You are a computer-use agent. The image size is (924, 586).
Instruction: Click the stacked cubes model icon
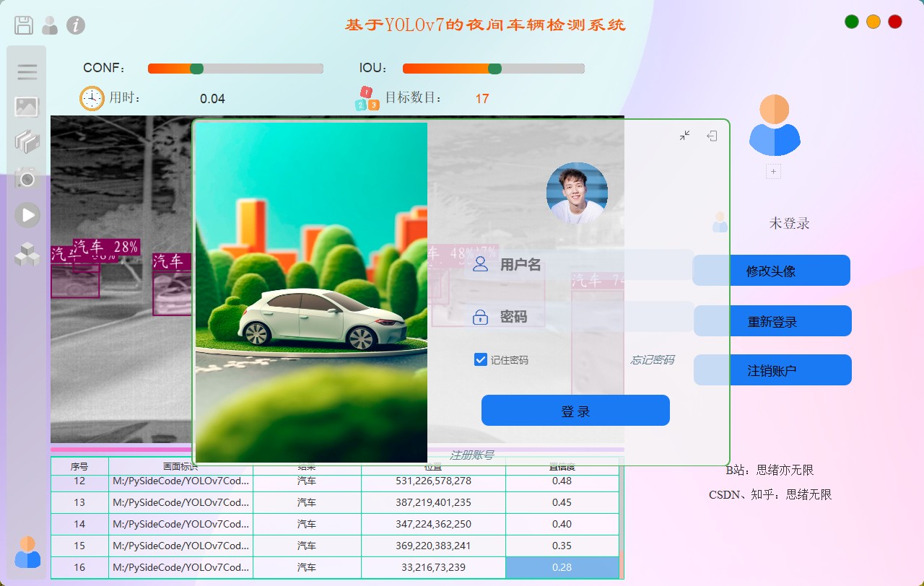pyautogui.click(x=27, y=253)
